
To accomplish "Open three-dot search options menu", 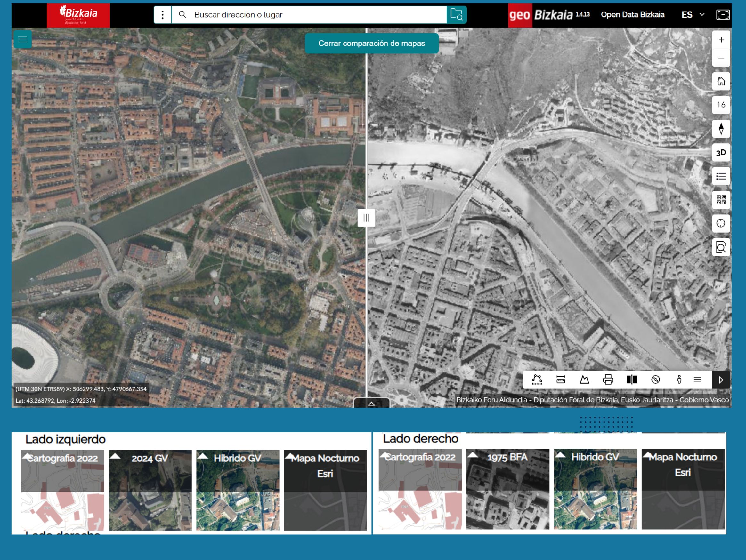I will (163, 15).
